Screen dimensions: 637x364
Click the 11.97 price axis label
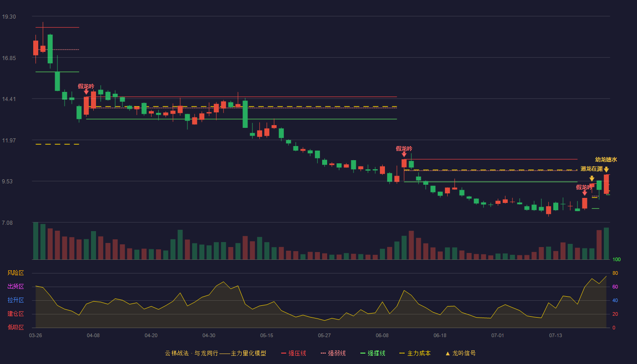tap(9, 141)
